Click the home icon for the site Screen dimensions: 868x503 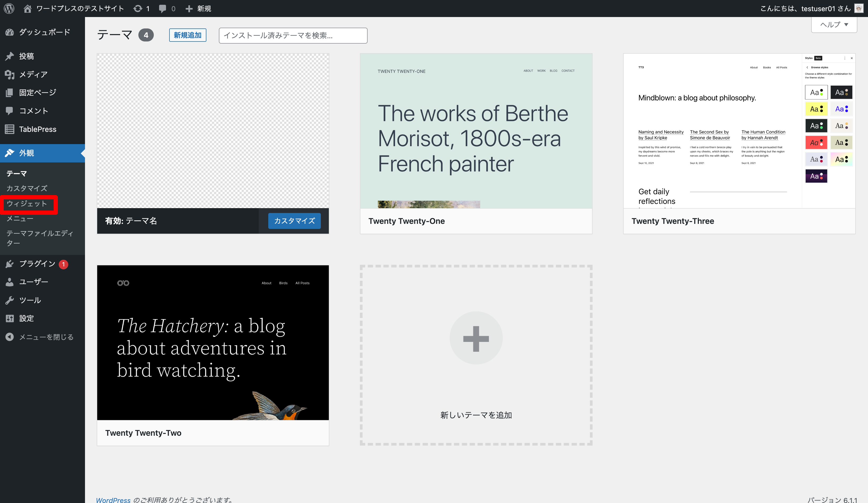point(28,8)
